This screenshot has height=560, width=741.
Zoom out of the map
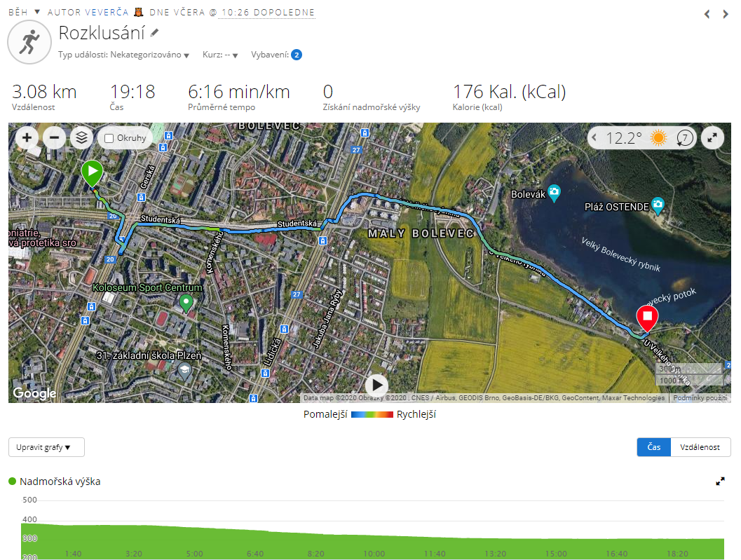click(54, 137)
